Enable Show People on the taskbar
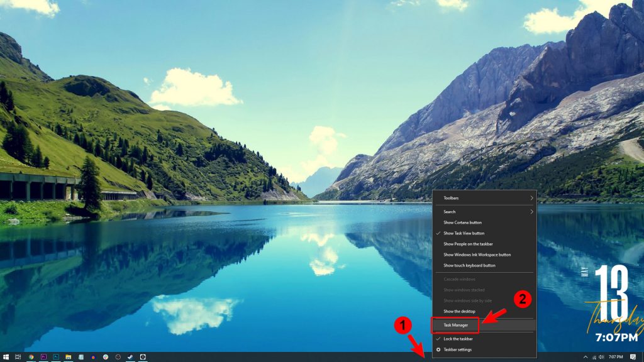 (x=485, y=244)
